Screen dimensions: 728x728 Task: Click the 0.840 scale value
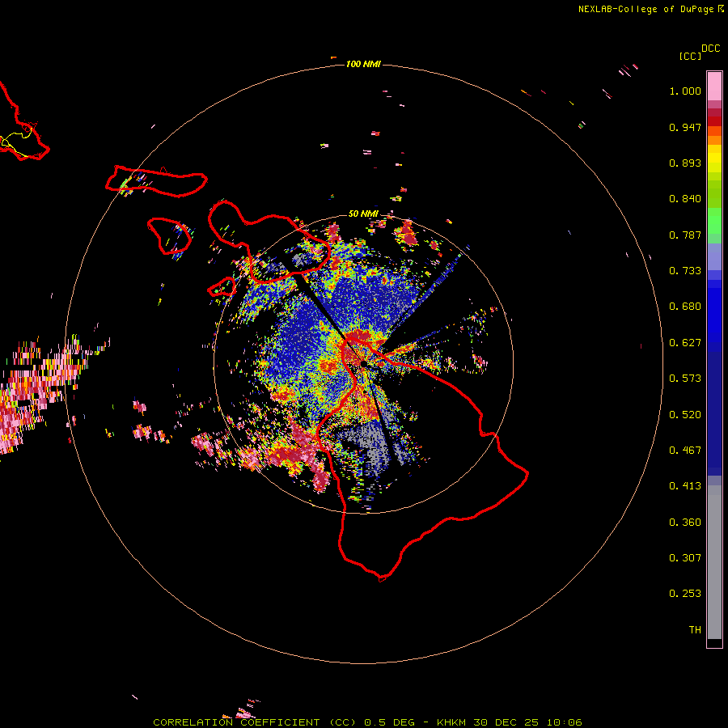pyautogui.click(x=685, y=199)
